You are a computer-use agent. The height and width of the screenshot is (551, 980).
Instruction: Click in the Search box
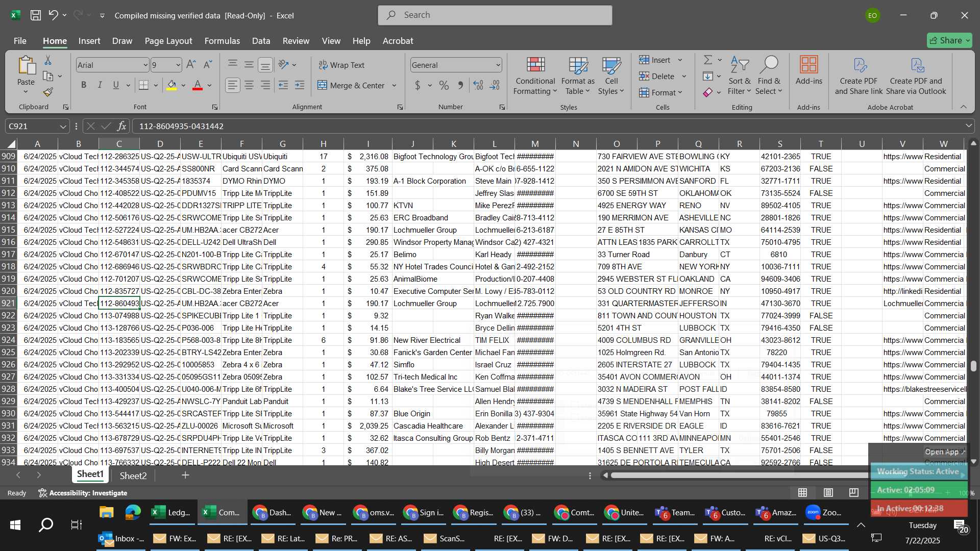tap(495, 15)
